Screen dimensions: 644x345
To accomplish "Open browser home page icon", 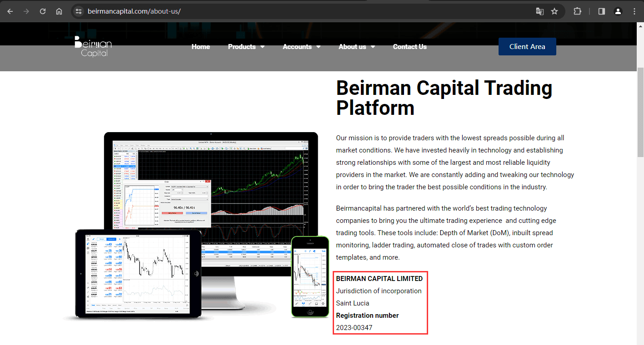I will (59, 11).
